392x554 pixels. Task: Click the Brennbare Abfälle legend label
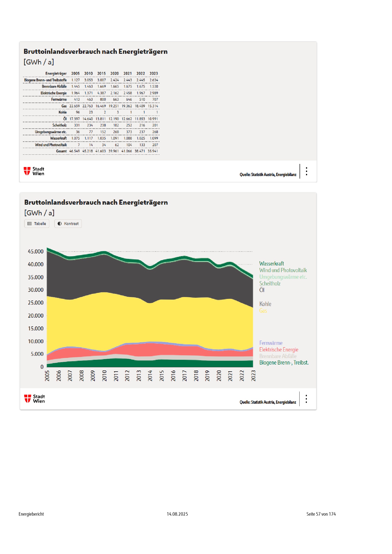278,356
